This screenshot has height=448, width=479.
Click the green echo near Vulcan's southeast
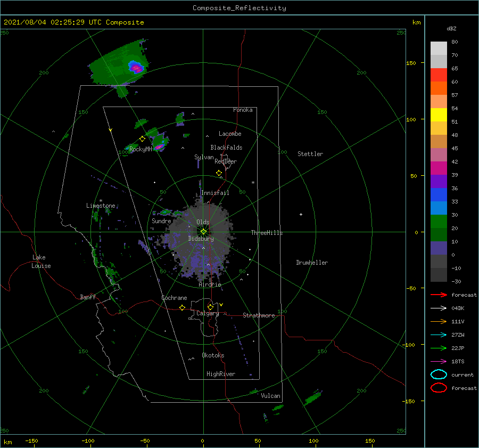tap(312, 398)
